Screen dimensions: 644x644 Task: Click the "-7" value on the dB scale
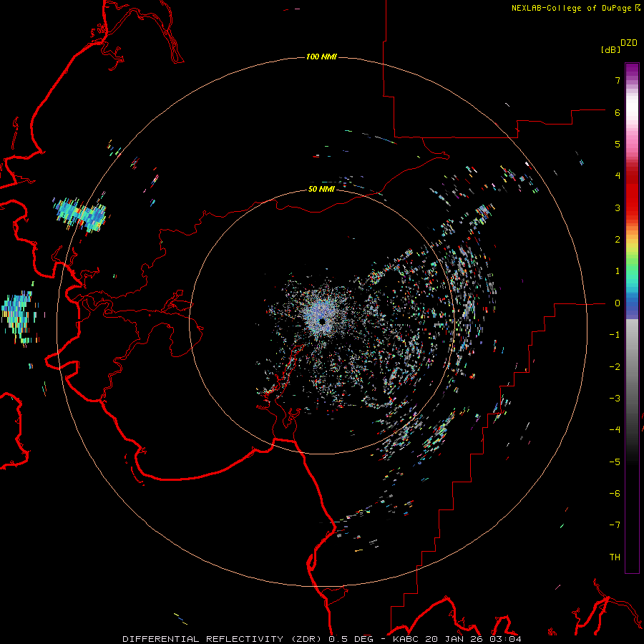click(x=615, y=525)
